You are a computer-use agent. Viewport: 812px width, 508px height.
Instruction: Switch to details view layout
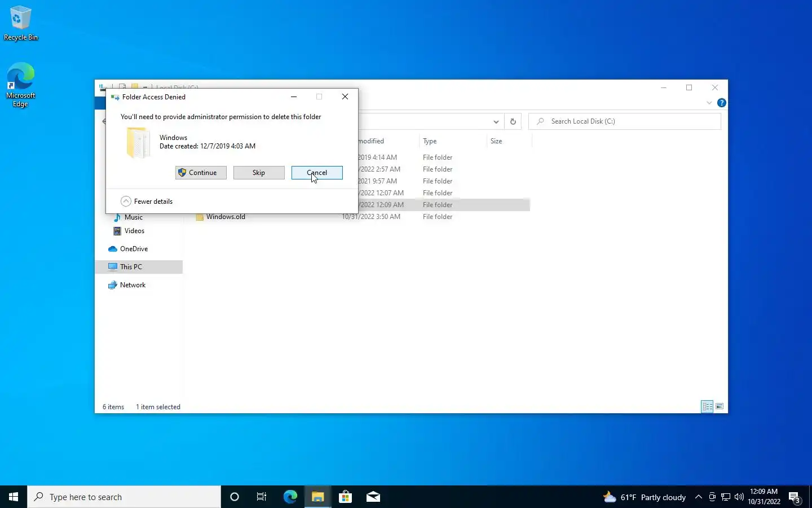tap(707, 406)
